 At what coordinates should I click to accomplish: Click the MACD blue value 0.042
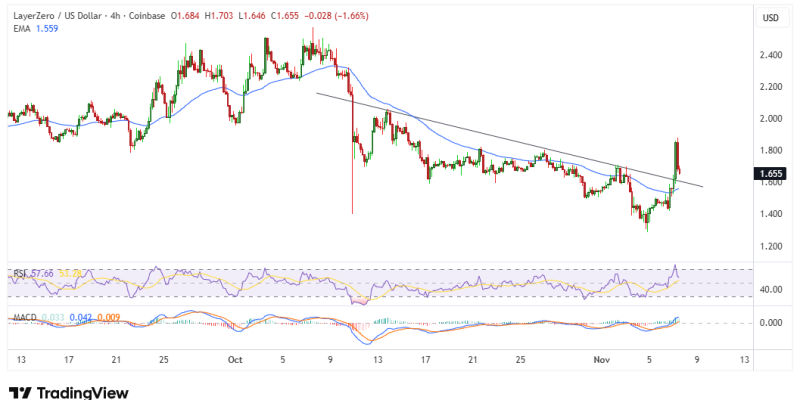point(81,318)
